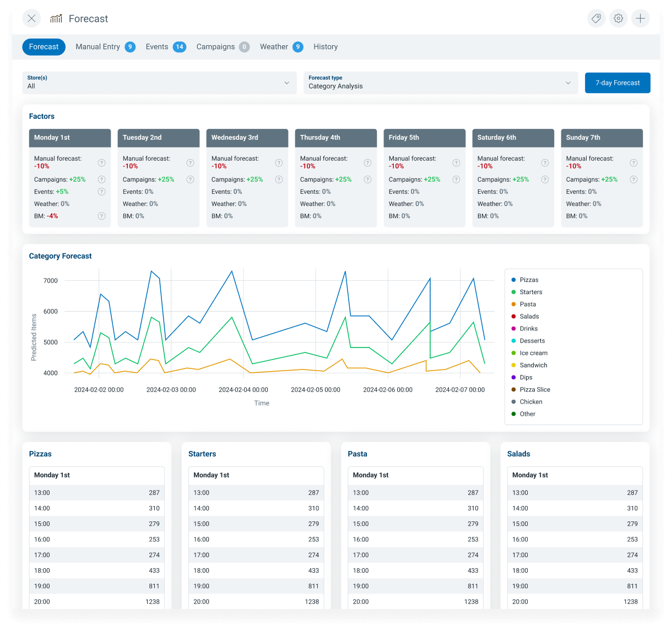Click help icon beside Monday 1st BM
The image size is (672, 631).
click(x=102, y=216)
